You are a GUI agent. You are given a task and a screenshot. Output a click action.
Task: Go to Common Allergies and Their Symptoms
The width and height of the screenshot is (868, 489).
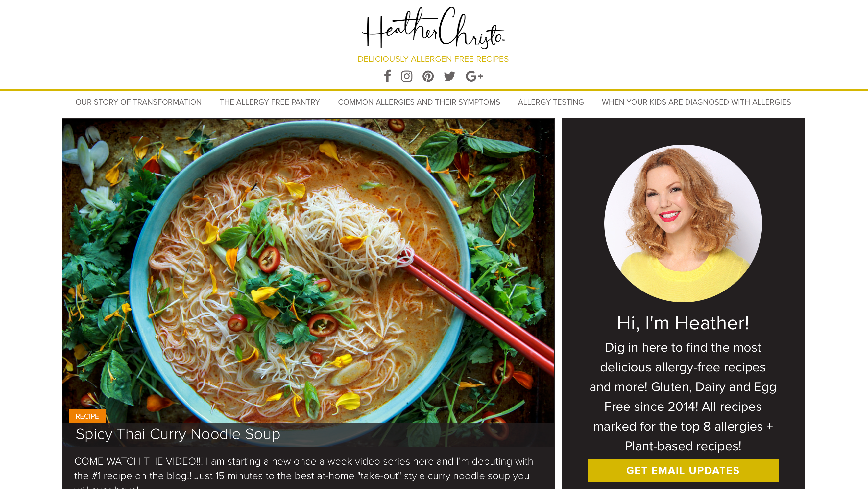tap(419, 102)
